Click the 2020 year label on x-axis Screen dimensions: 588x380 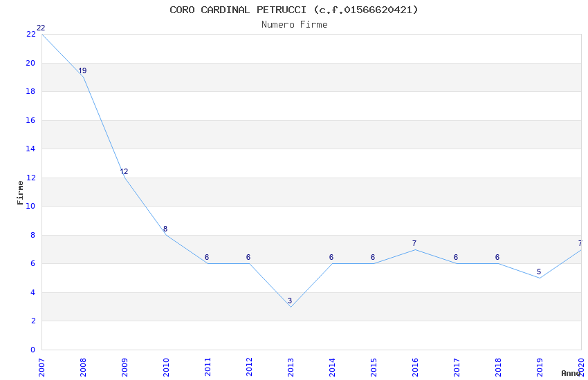tap(581, 365)
